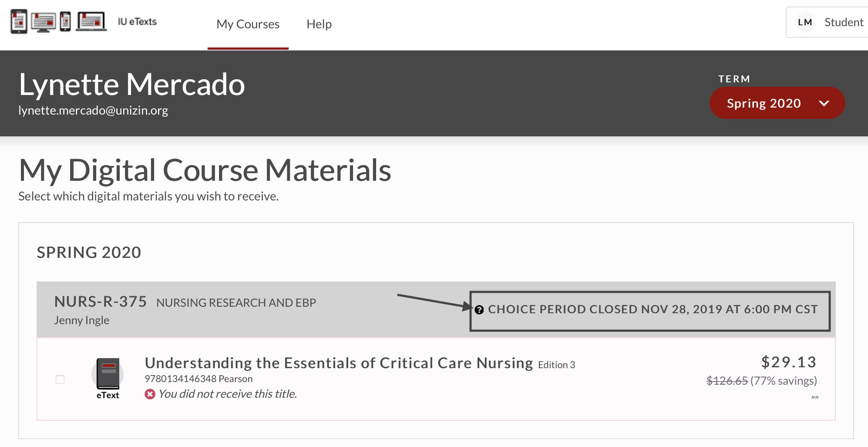
Task: Click the IU eTexts brand text
Action: click(137, 21)
